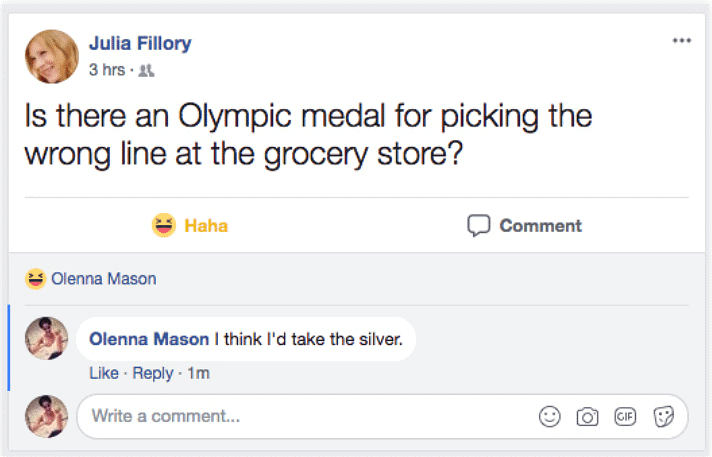
Task: Reply to Olenna Mason's comment
Action: (x=153, y=373)
